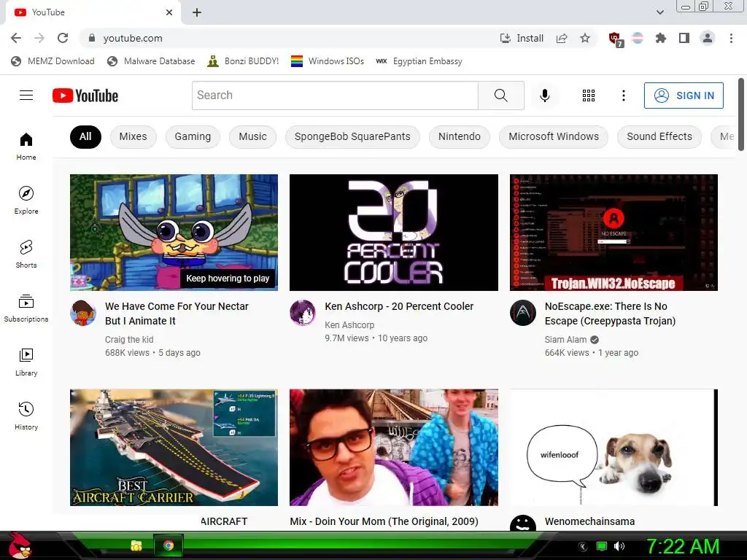Toggle the browser side panel icon
Viewport: 747px width, 560px height.
[x=684, y=38]
